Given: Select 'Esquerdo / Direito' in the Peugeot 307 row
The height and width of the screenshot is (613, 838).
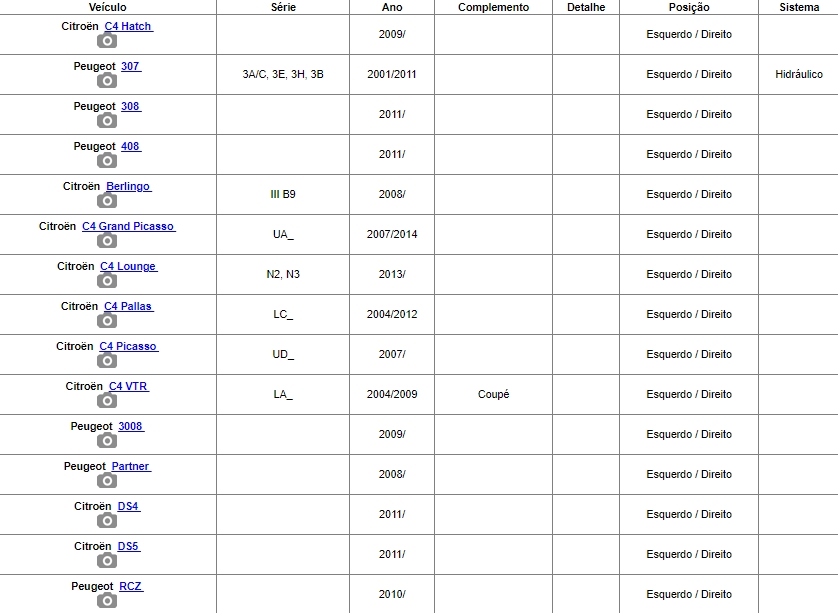Looking at the screenshot, I should 689,74.
